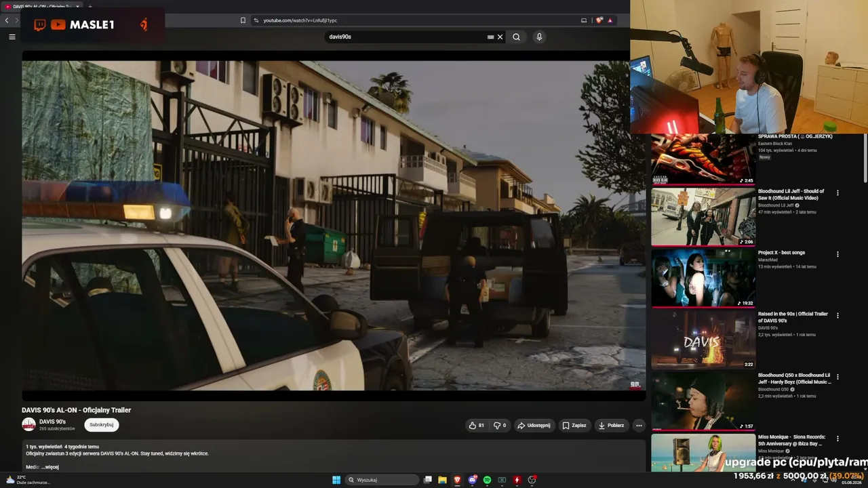This screenshot has width=868, height=488.
Task: Focus the YouTube search field containing davis90s
Action: [x=406, y=37]
